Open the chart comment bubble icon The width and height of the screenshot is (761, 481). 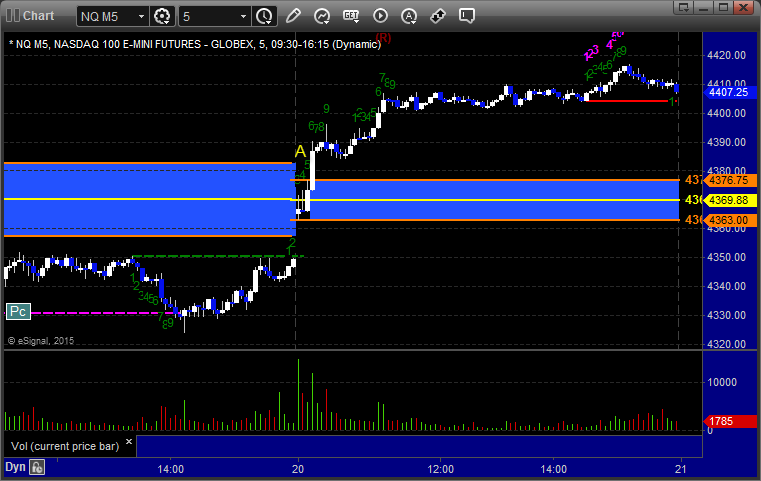[466, 16]
